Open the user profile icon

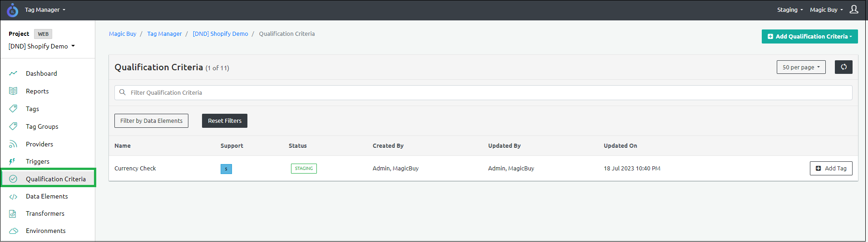(x=853, y=10)
